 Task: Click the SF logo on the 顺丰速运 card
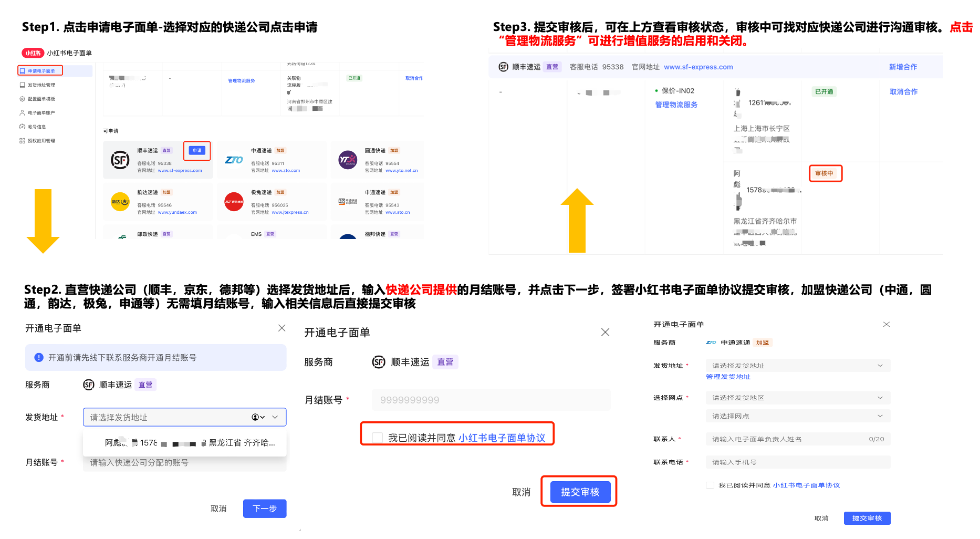(x=120, y=160)
